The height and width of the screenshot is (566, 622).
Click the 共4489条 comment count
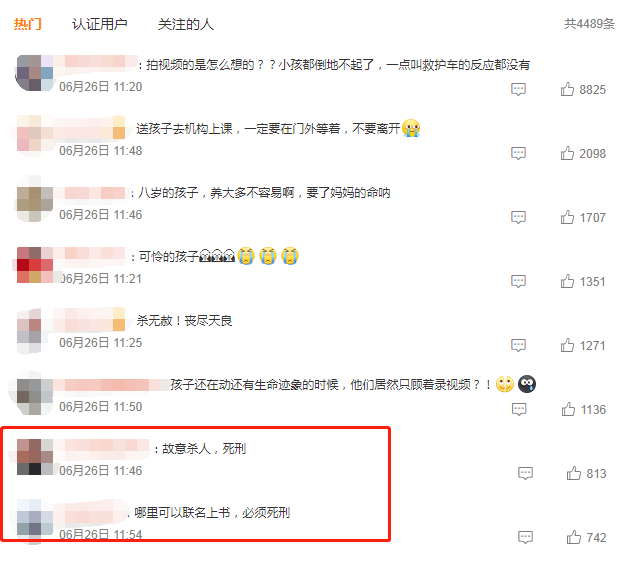589,24
